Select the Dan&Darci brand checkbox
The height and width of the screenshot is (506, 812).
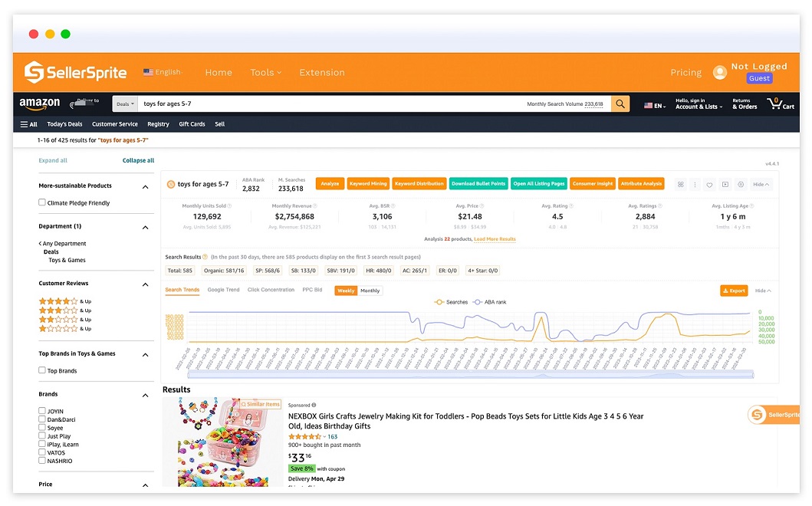click(x=42, y=419)
